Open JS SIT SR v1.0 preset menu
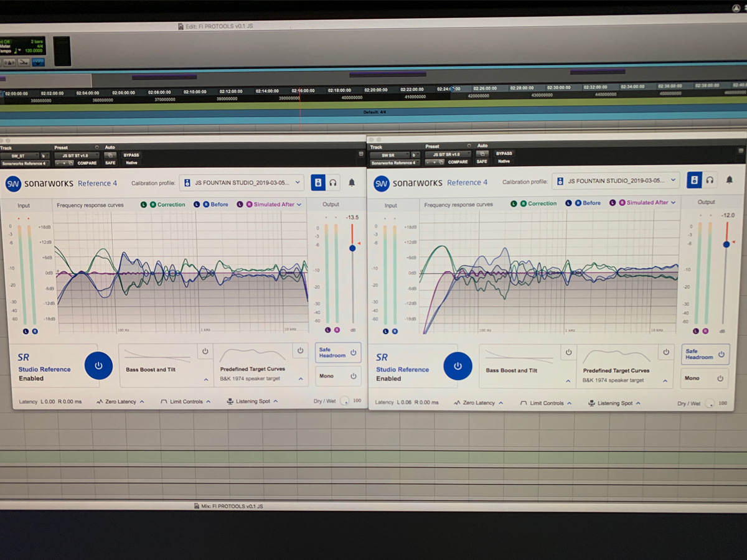This screenshot has height=560, width=747. point(448,154)
